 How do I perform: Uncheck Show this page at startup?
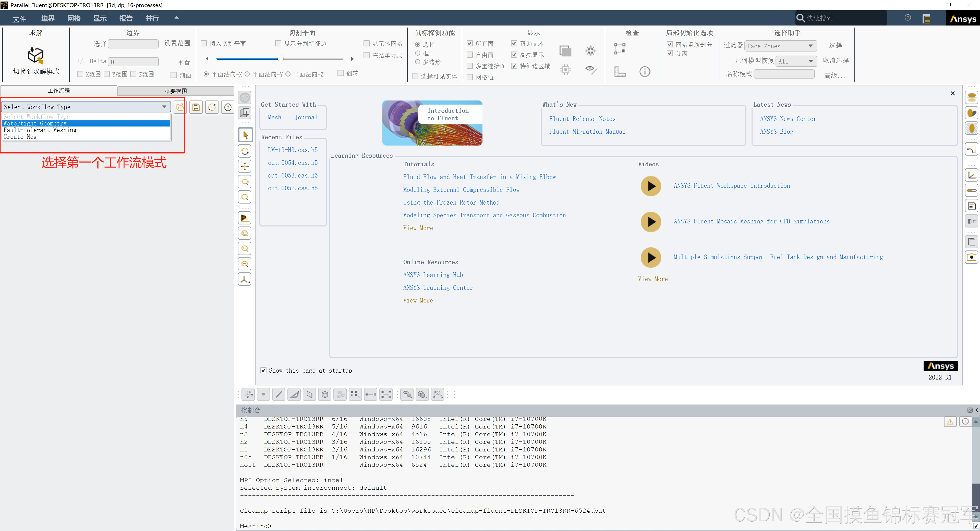263,370
